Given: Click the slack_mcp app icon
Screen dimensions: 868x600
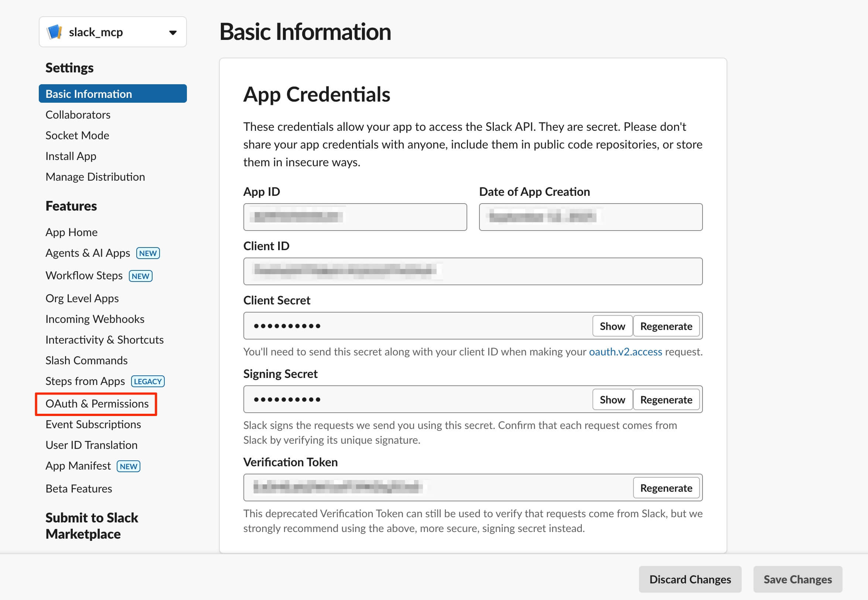Looking at the screenshot, I should point(55,32).
